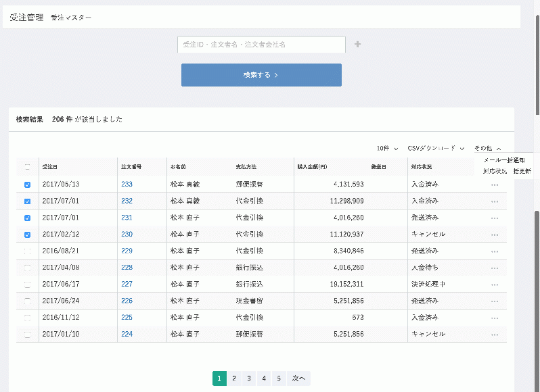This screenshot has height=392, width=540.
Task: Uncheck the checkbox for order 231
Action: [x=28, y=218]
